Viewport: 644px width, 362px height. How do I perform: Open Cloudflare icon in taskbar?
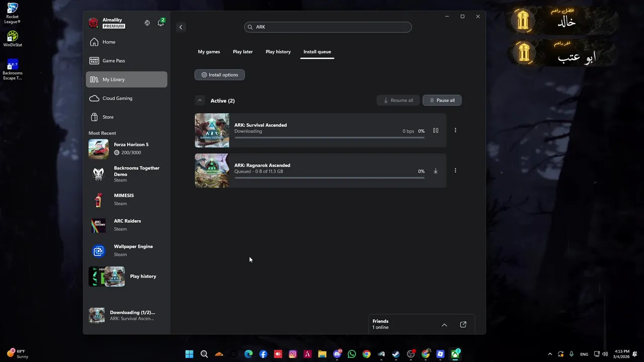click(x=219, y=354)
